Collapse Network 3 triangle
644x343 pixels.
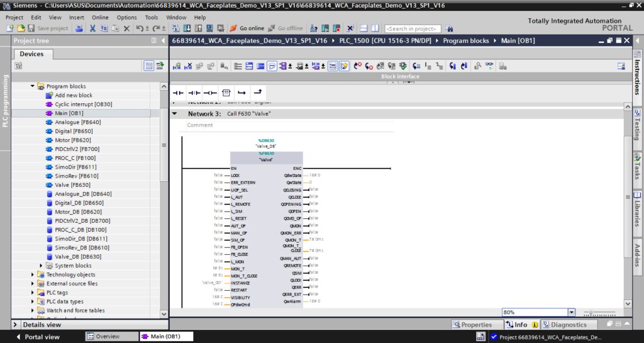click(x=175, y=114)
